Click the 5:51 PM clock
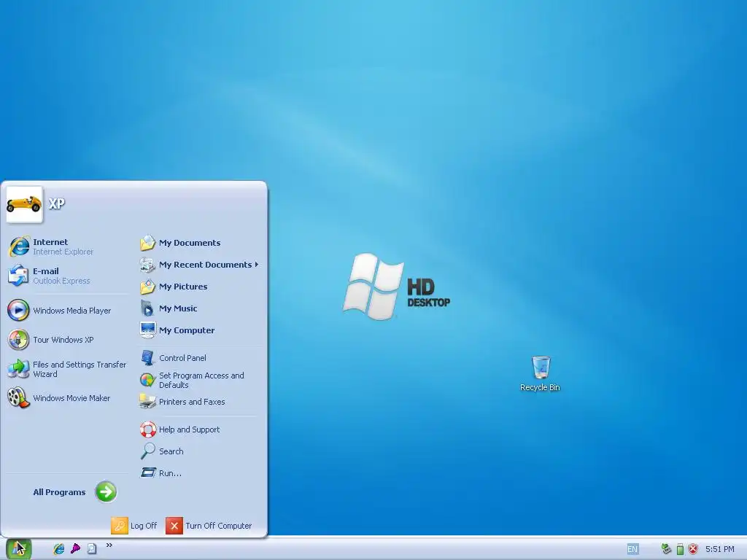Screen dimensions: 747x560 720,549
